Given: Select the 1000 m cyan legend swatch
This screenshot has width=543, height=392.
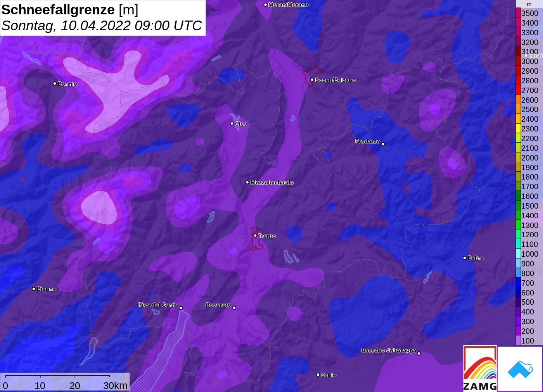Looking at the screenshot, I should (518, 254).
